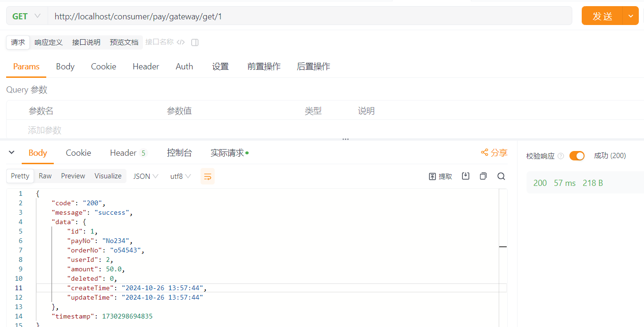Open the 控制台 console tab
Image resolution: width=644 pixels, height=327 pixels.
179,153
